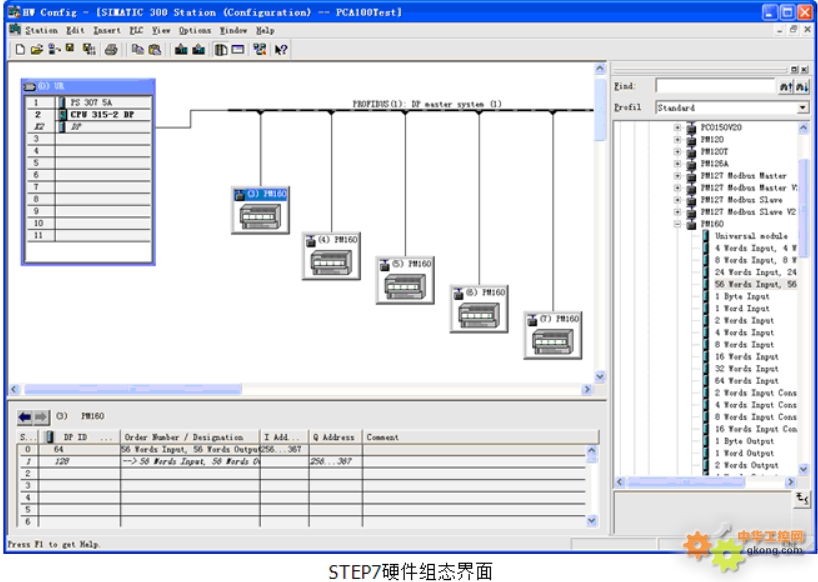
Task: Open the Insert menu
Action: click(x=107, y=30)
